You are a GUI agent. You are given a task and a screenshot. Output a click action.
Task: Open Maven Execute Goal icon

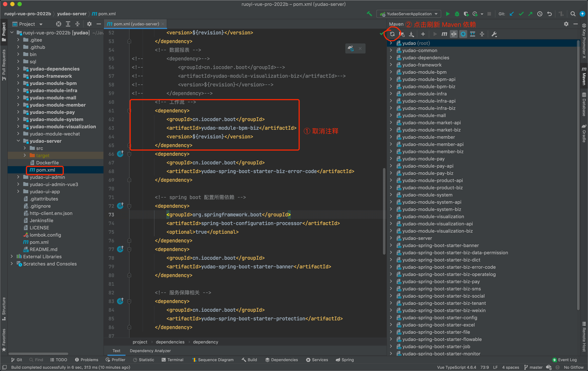(x=444, y=34)
